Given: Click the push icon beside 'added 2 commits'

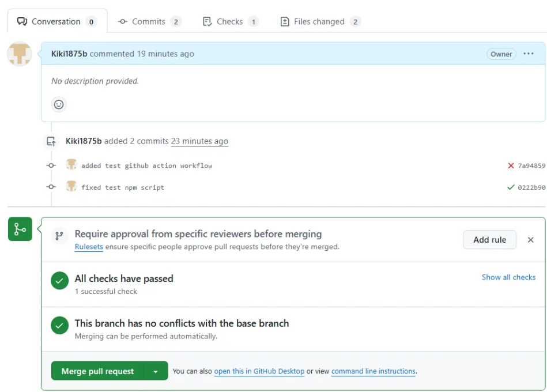Looking at the screenshot, I should tap(51, 141).
